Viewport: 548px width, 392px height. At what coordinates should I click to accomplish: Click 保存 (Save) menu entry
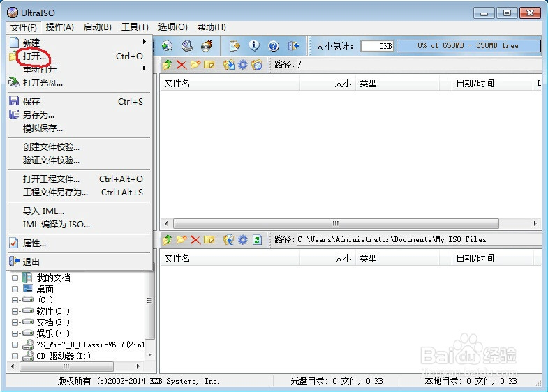(x=80, y=102)
